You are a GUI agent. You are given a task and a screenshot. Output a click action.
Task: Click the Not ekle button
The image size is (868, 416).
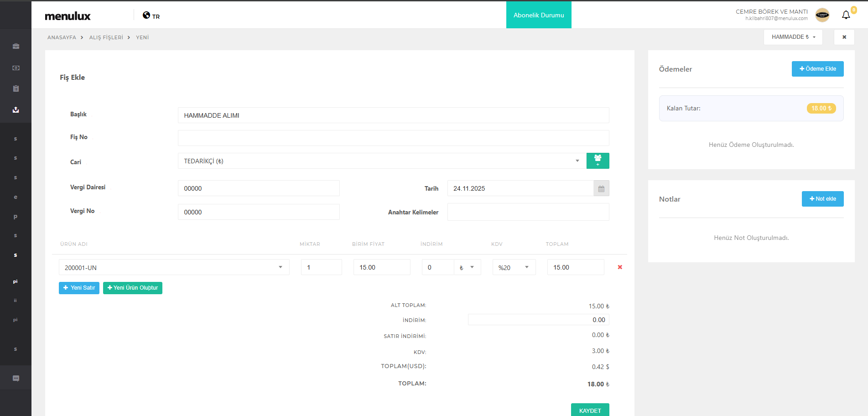tap(823, 199)
